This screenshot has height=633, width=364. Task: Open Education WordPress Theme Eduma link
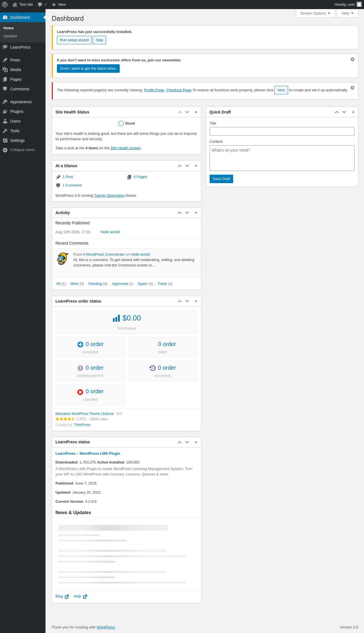84,414
